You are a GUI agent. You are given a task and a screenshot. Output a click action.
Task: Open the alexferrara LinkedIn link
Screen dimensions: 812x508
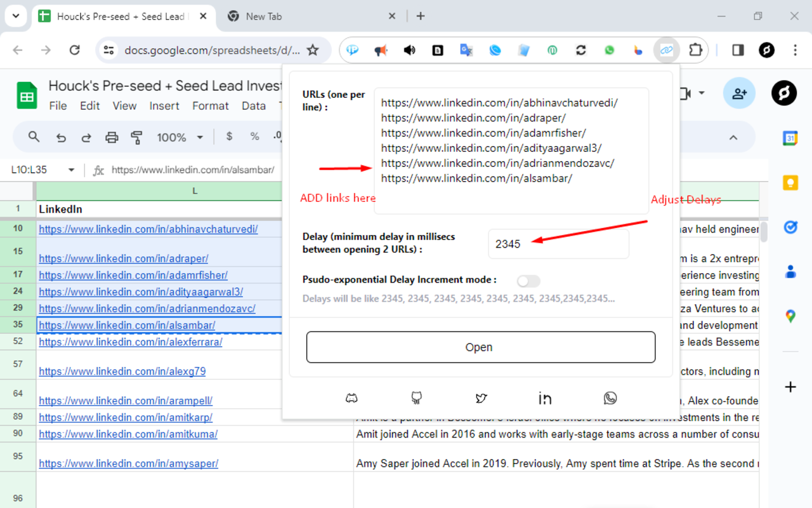click(x=131, y=342)
